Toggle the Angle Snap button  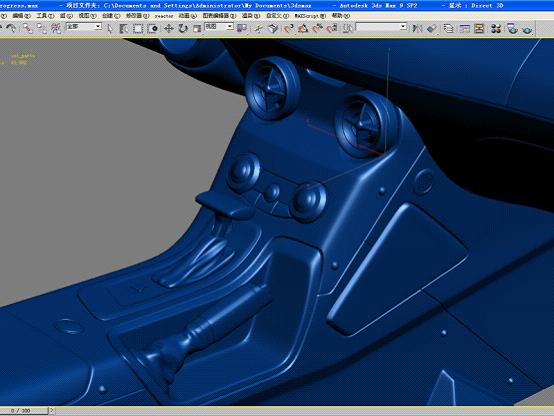click(x=303, y=28)
